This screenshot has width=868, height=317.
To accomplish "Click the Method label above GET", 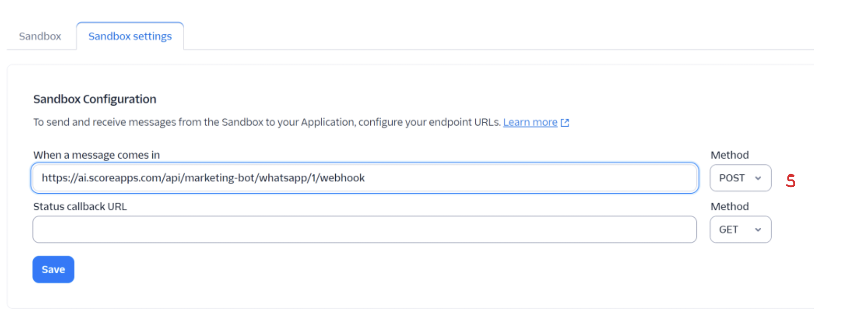I will tap(729, 206).
